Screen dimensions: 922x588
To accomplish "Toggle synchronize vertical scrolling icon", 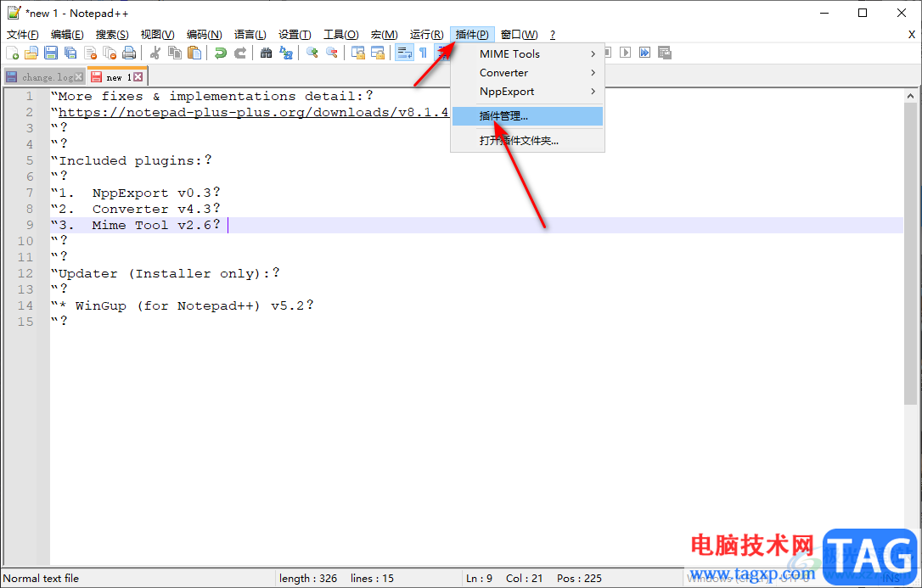I will pyautogui.click(x=358, y=53).
